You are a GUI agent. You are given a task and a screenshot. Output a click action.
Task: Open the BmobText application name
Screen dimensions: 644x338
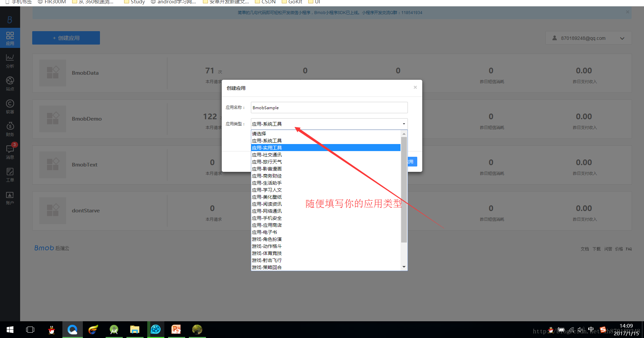point(85,165)
